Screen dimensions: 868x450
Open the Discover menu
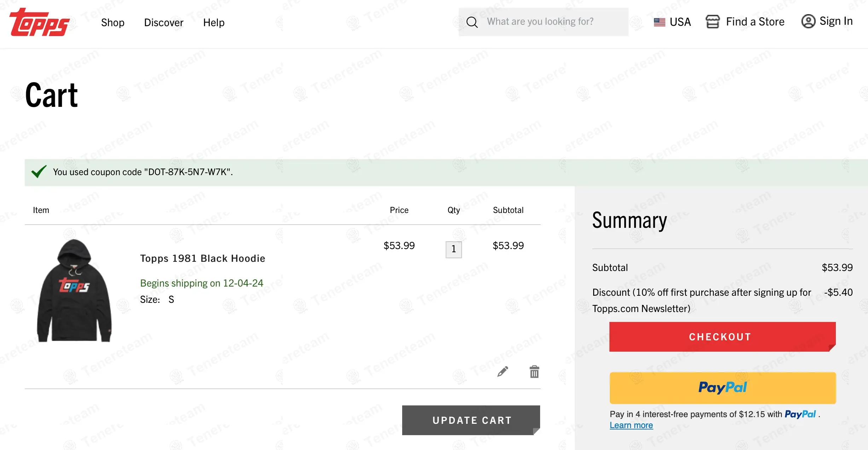click(x=163, y=23)
